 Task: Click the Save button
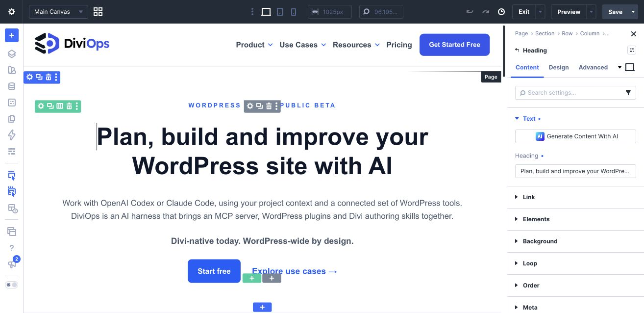(615, 12)
